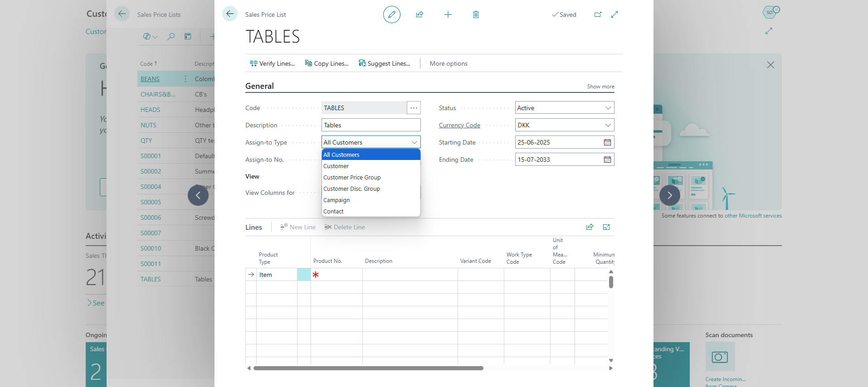
Task: Click the search icon in Sales Price Lists
Action: coord(171,36)
